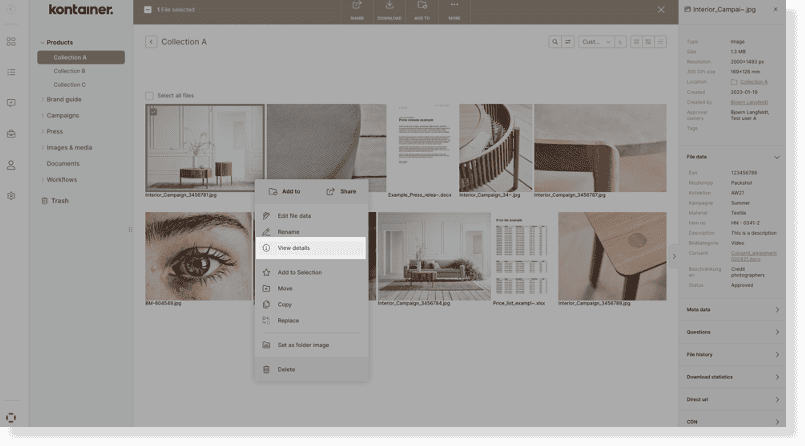This screenshot has height=446, width=805.
Task: Open the Trash folder in sidebar
Action: coord(60,201)
